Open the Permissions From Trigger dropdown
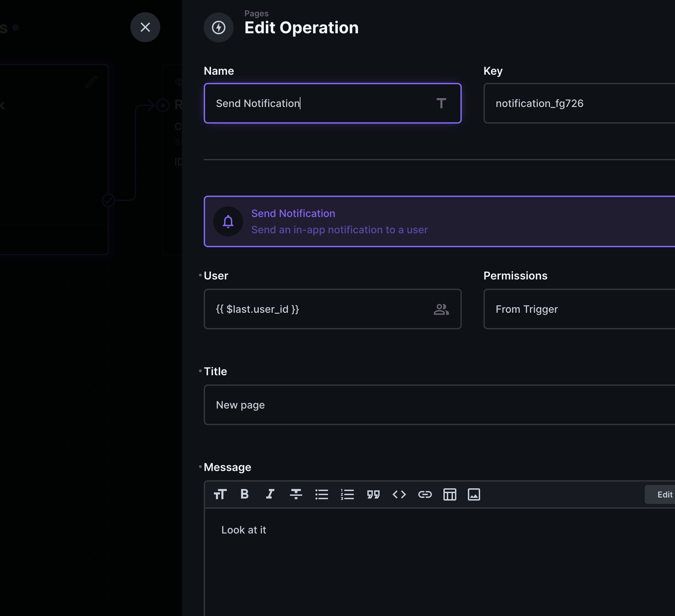675x616 pixels. (577, 309)
